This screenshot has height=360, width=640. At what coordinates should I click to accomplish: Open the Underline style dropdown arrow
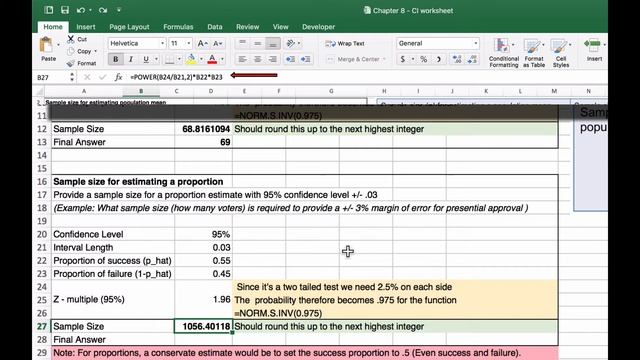click(x=156, y=59)
